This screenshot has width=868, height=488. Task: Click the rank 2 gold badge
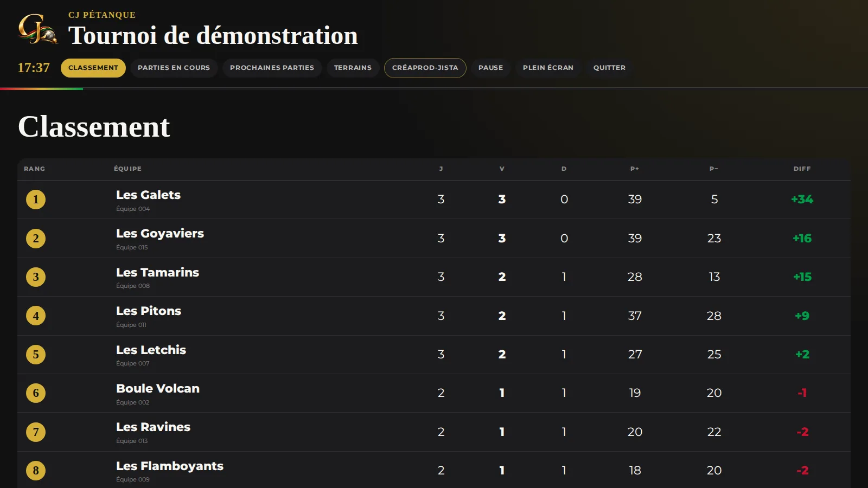[x=36, y=238]
